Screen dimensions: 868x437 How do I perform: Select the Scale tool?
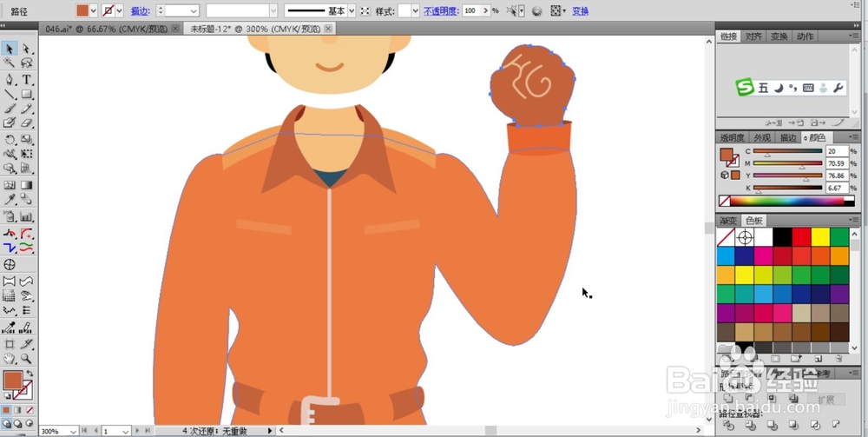click(x=27, y=140)
